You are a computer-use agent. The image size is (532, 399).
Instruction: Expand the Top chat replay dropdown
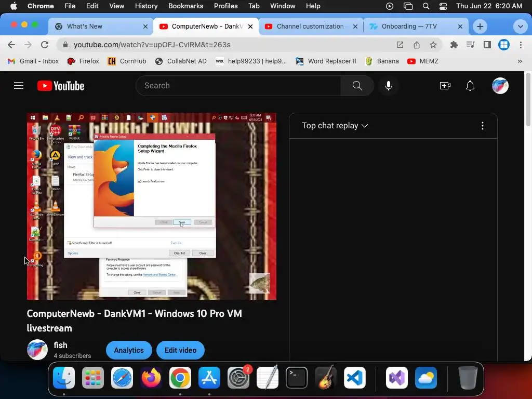pos(335,126)
